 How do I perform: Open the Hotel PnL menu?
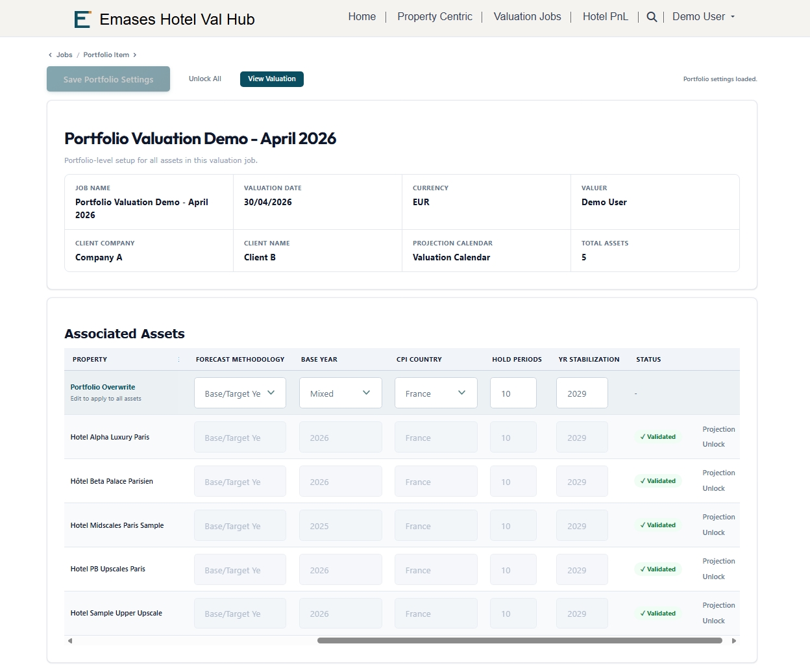(606, 17)
